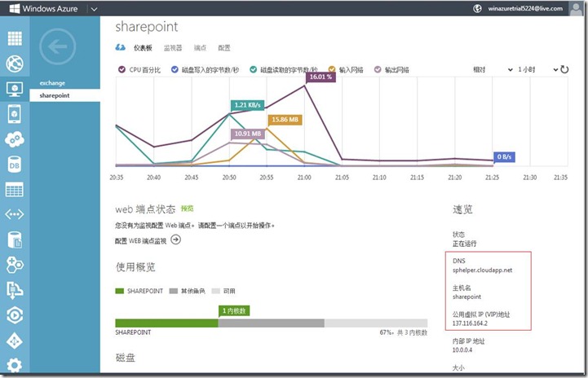588x378 pixels.
Task: Open the diamond-shaped icon in sidebar
Action: 14,341
